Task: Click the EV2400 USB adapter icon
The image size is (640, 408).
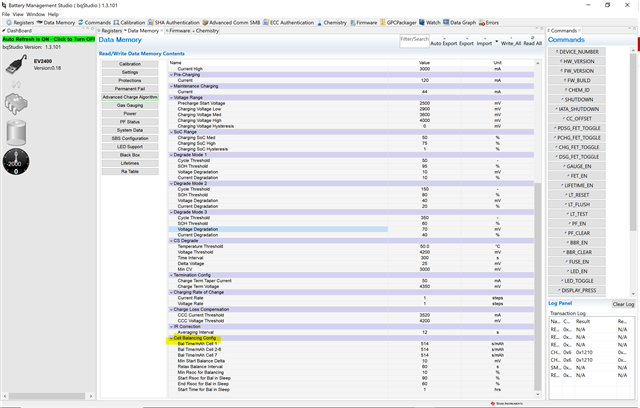Action: point(16,65)
